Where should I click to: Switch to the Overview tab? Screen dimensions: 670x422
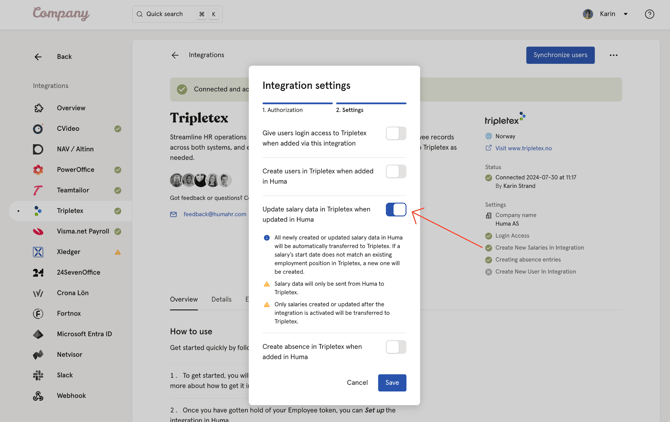tap(184, 299)
